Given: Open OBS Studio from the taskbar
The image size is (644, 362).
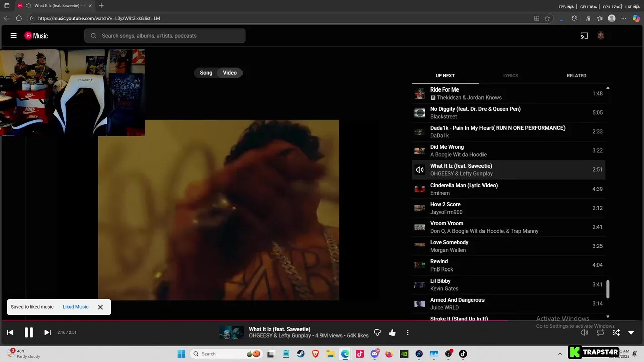Looking at the screenshot, I should pos(448,354).
